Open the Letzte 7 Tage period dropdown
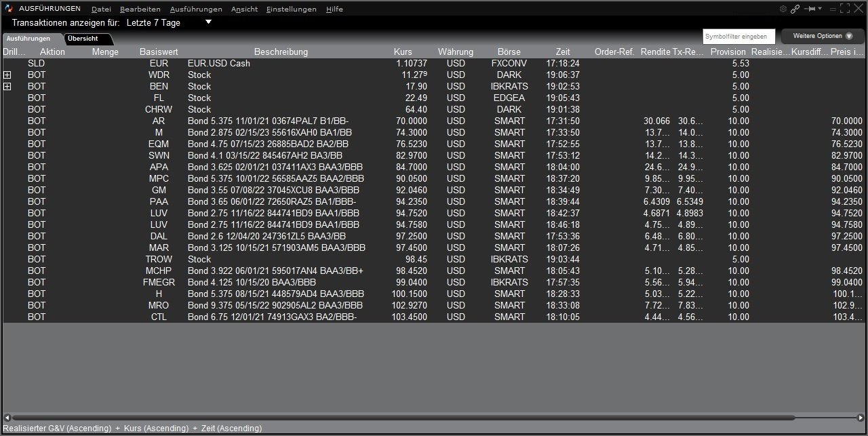 point(170,22)
